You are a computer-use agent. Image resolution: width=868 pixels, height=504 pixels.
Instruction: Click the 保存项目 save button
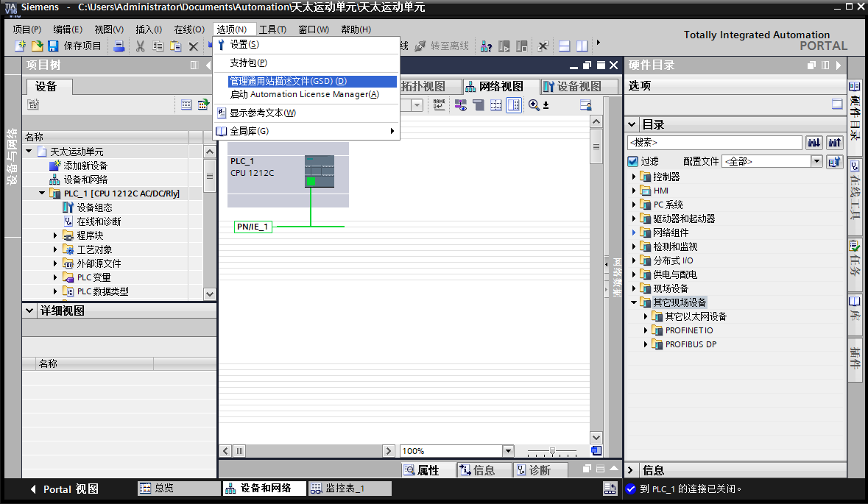[75, 46]
